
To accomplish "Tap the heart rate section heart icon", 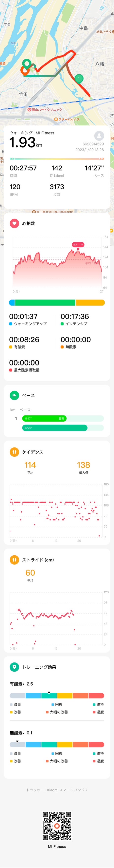I will (14, 223).
